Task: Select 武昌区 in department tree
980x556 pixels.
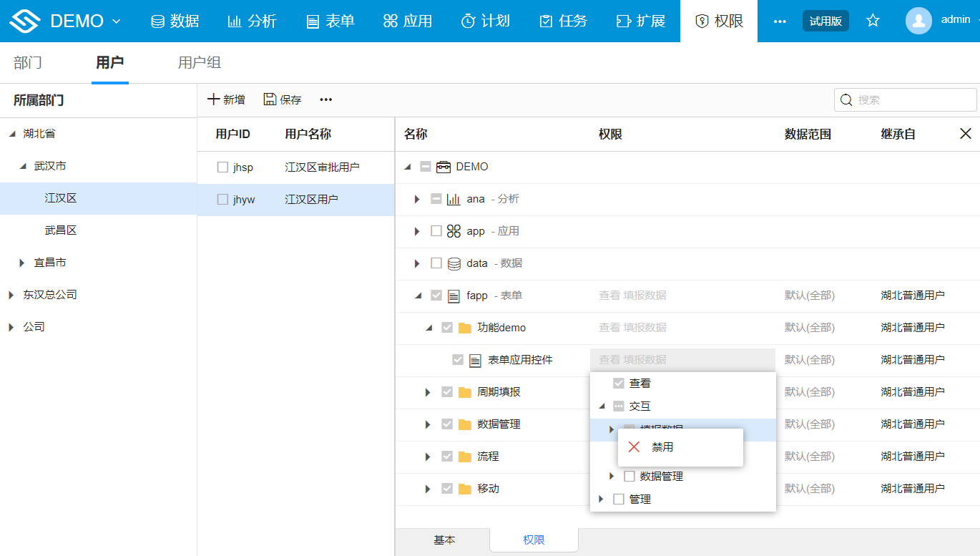Action: coord(61,230)
